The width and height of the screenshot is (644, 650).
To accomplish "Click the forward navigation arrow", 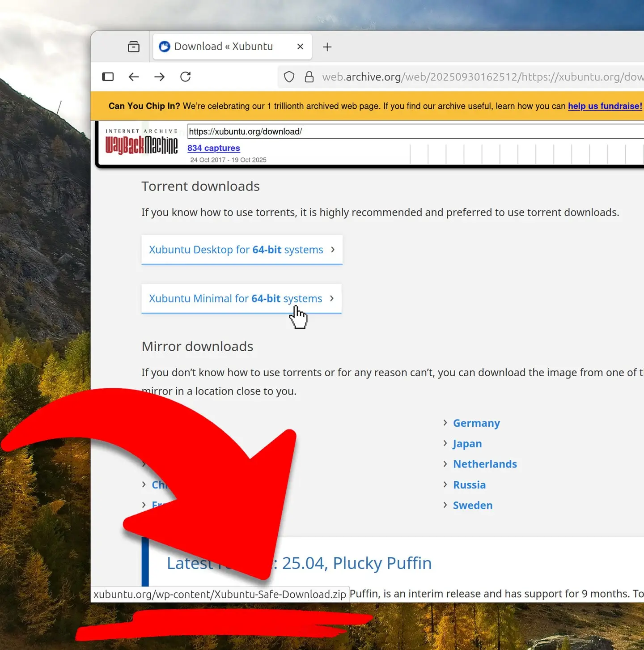I will click(x=160, y=76).
